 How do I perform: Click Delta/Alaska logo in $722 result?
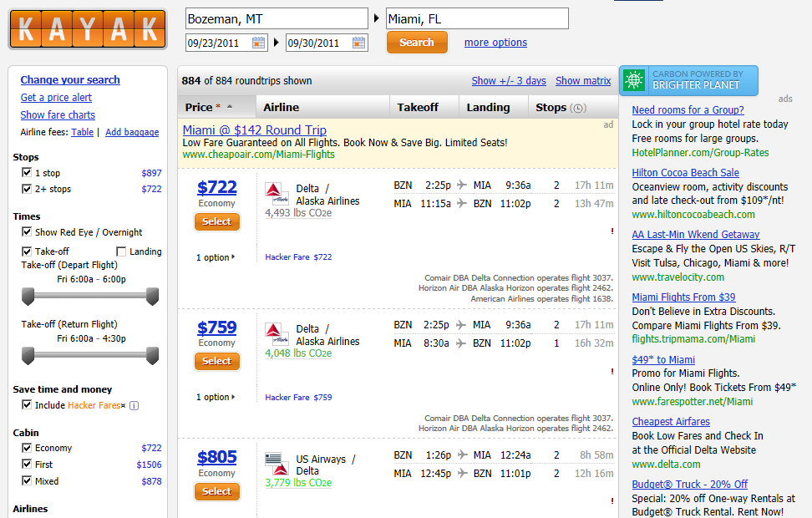[x=277, y=194]
